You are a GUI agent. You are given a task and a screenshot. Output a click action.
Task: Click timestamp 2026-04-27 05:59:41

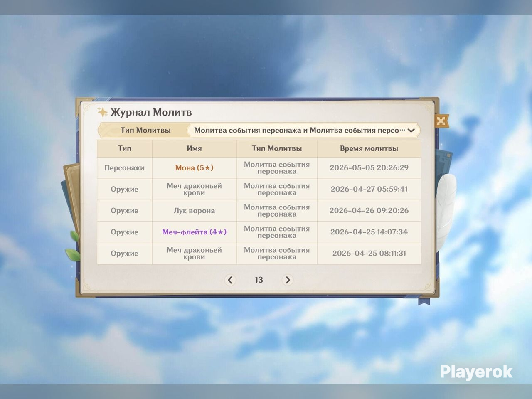(369, 189)
